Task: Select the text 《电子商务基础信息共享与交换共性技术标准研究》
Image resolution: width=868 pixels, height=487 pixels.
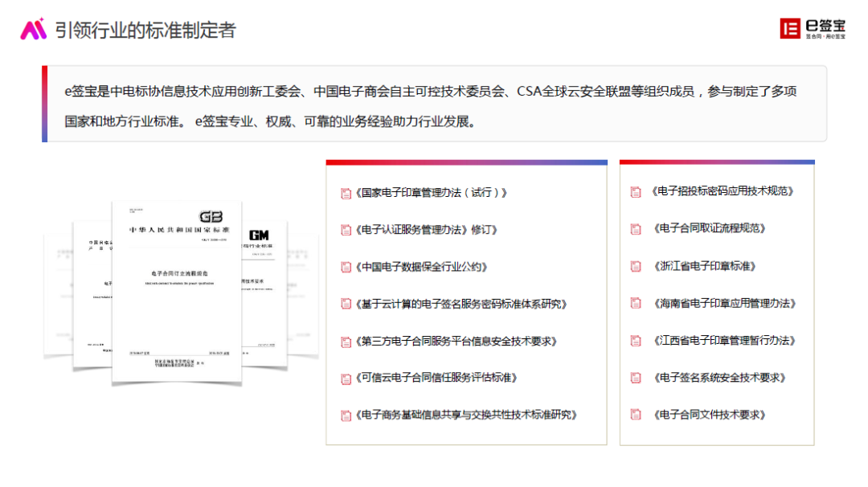Action: 466,415
